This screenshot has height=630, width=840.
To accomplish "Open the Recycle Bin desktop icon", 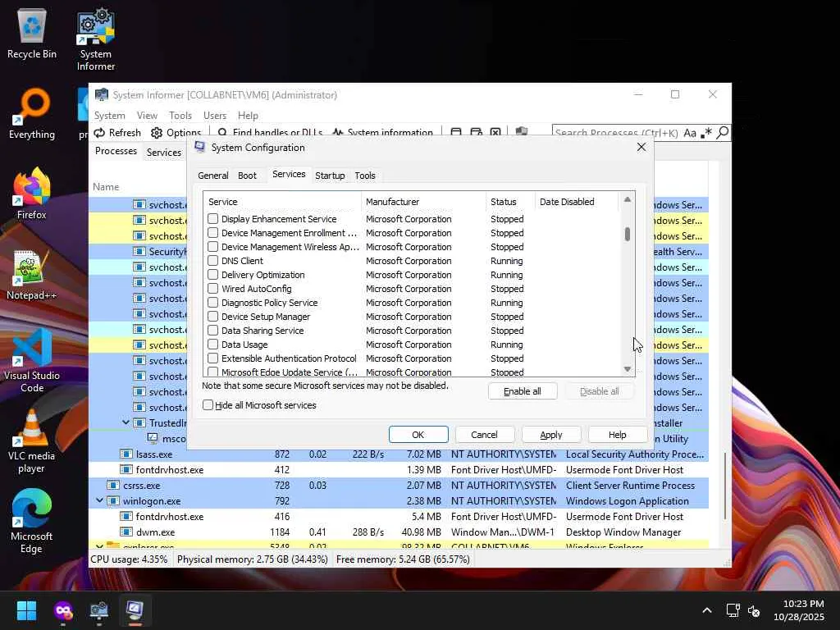I will click(x=32, y=34).
